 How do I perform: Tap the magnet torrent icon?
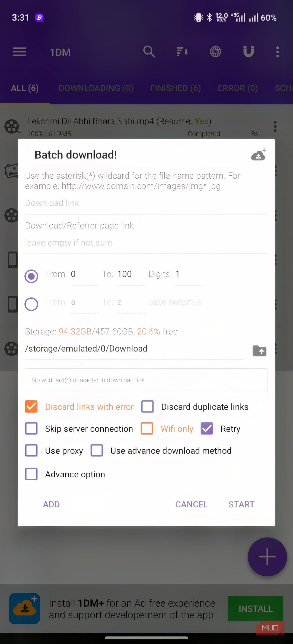point(249,51)
